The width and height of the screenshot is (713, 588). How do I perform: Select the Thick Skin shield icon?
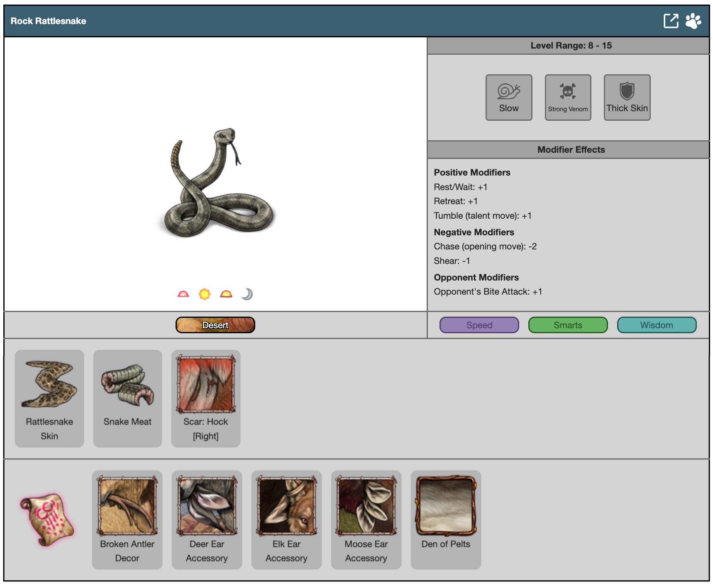[627, 98]
